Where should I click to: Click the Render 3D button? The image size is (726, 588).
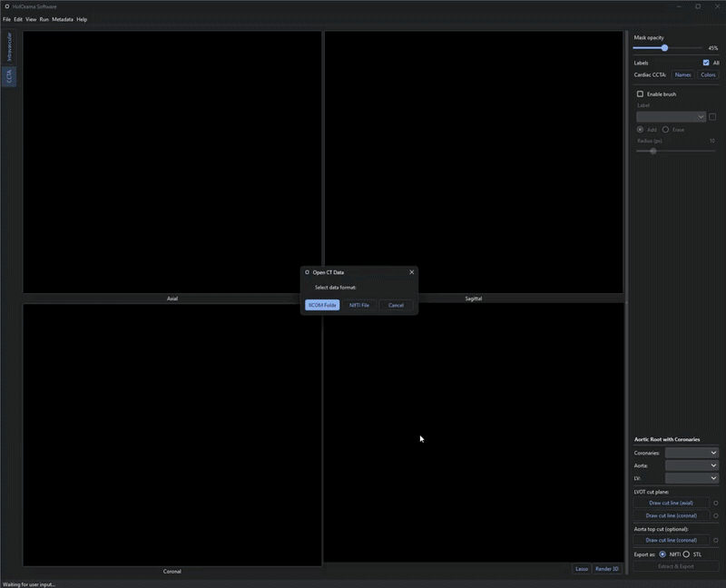click(607, 569)
